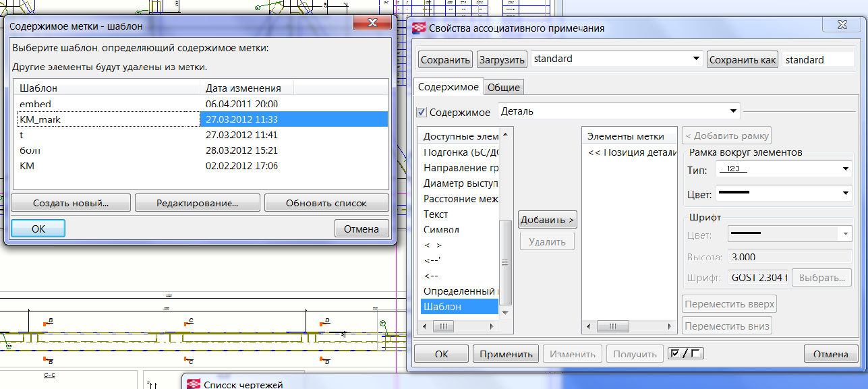Screen dimensions: 868x389
Task: Click the Tekla icon in properties dialog title
Action: click(x=419, y=28)
